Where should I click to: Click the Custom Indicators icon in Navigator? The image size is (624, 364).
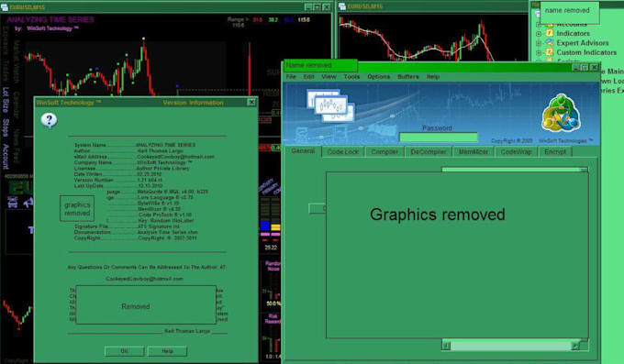click(550, 52)
